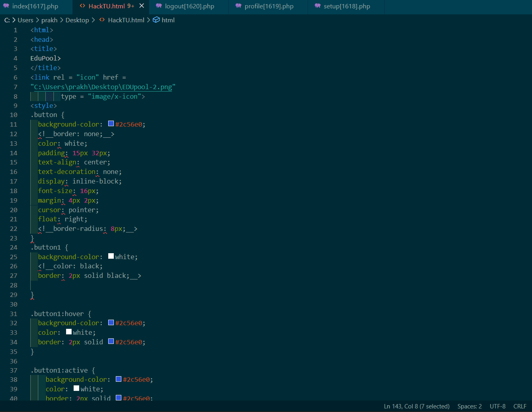This screenshot has height=412, width=532.
Task: Click the .button1 selector on line 24
Action: tap(46, 247)
